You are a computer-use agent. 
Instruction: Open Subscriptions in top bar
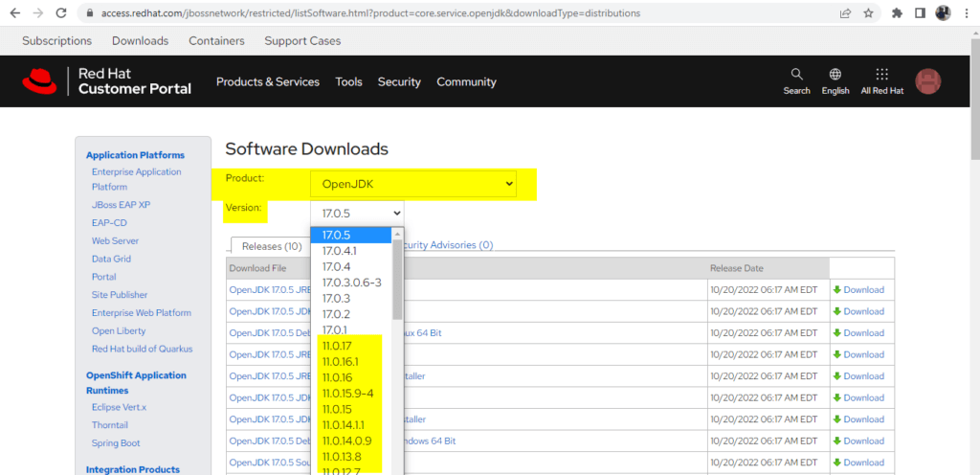click(56, 40)
